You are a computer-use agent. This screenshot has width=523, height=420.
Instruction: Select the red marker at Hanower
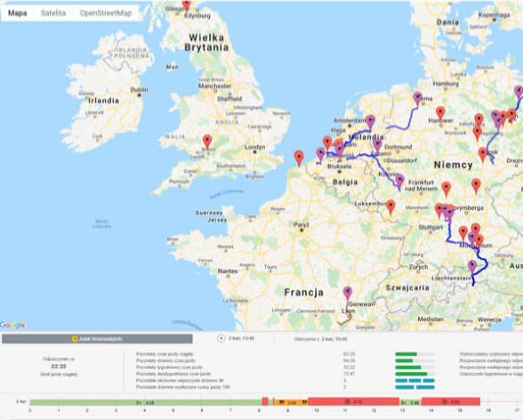click(x=440, y=114)
